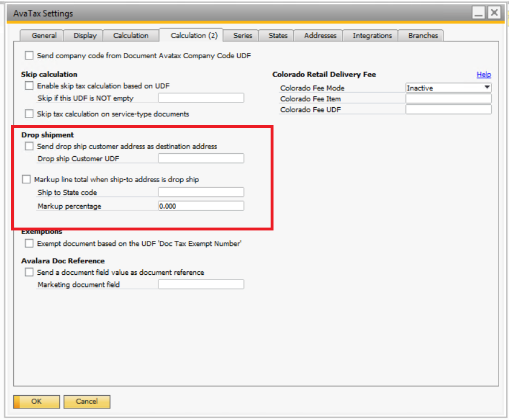Check Enable skip tax calculation based on UDF
This screenshot has height=420, width=509.
pyautogui.click(x=29, y=86)
